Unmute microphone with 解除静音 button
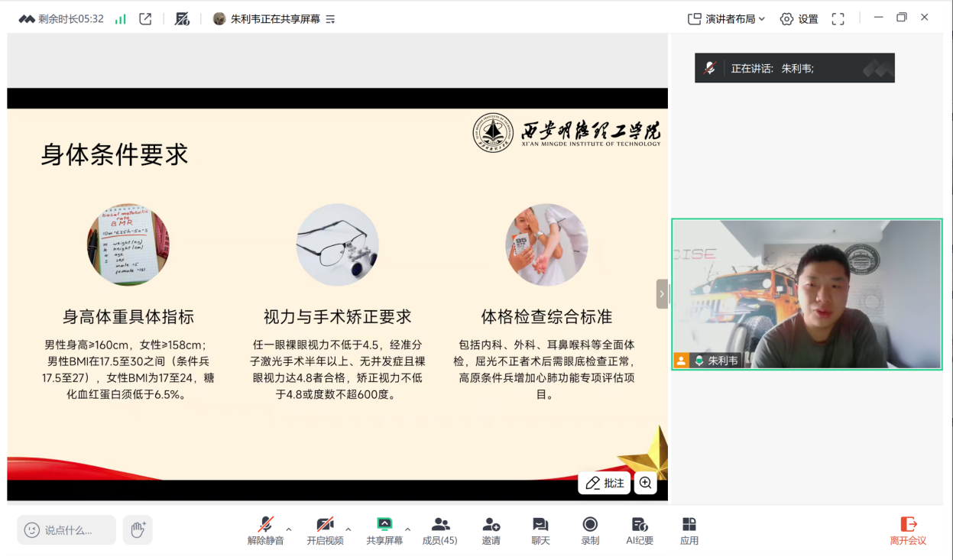 coord(265,530)
